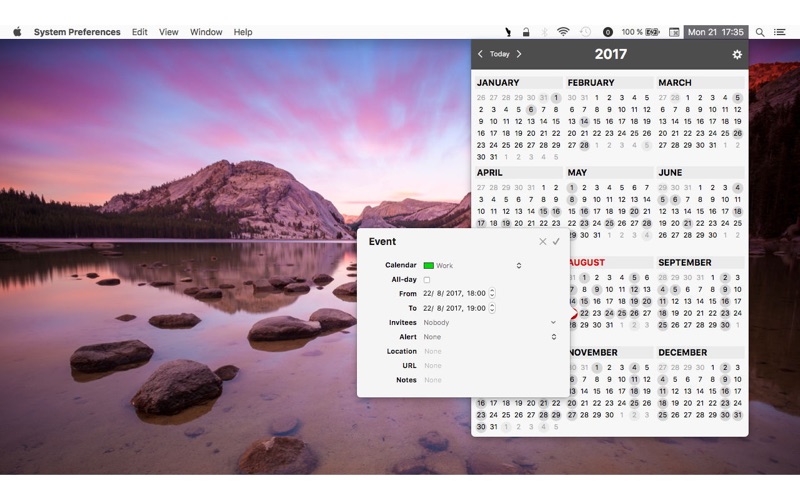This screenshot has height=500, width=800.
Task: Click the calendar icon in menu bar
Action: (674, 32)
